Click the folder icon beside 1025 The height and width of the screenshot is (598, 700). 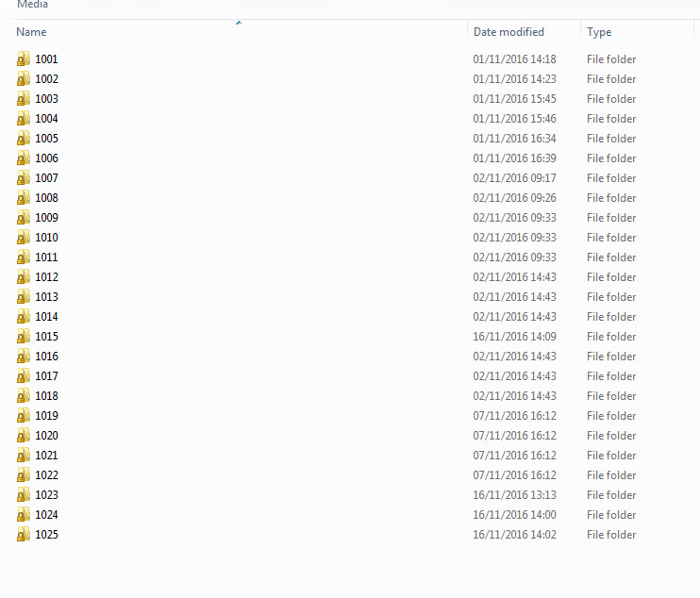click(x=24, y=535)
